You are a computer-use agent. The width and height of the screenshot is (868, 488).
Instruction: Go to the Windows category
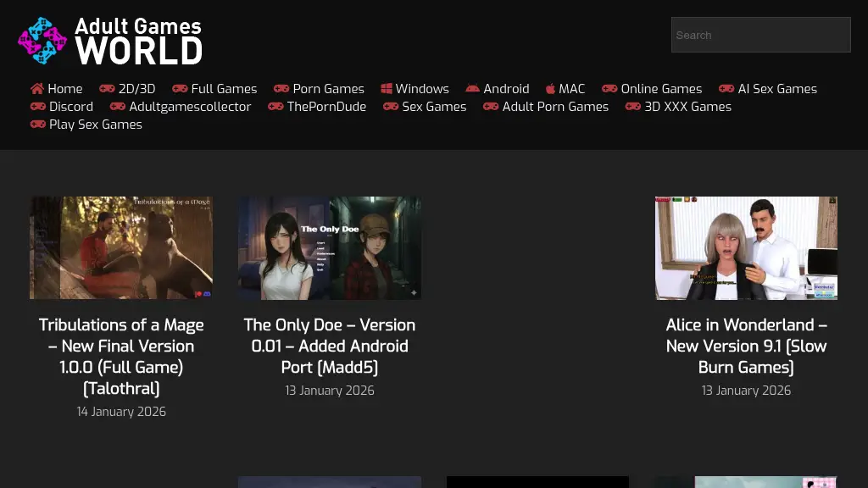click(422, 89)
